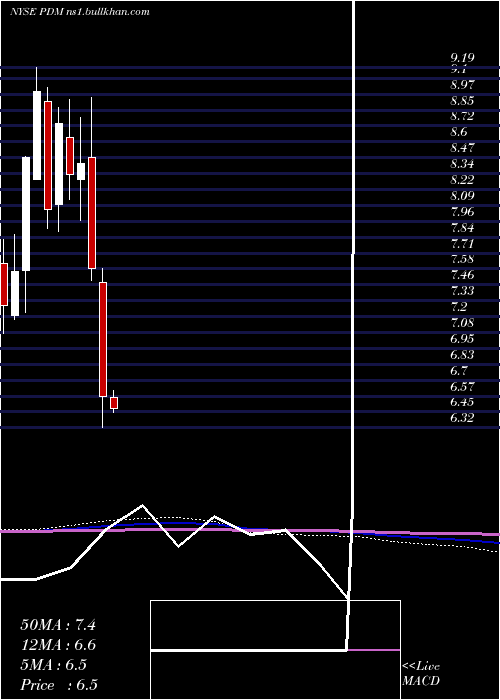Click the 50MA : 7.4 readout
Viewport: 500px width, 700px height.
pyautogui.click(x=58, y=625)
